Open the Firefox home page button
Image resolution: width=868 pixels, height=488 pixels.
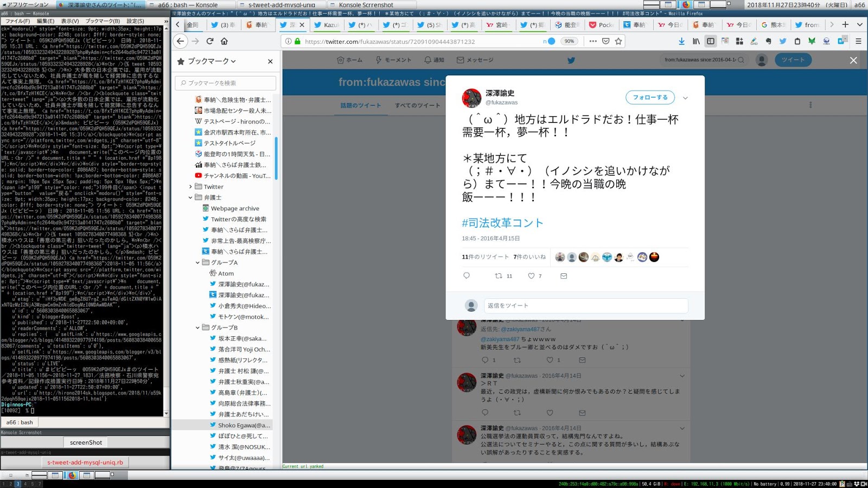(x=224, y=41)
